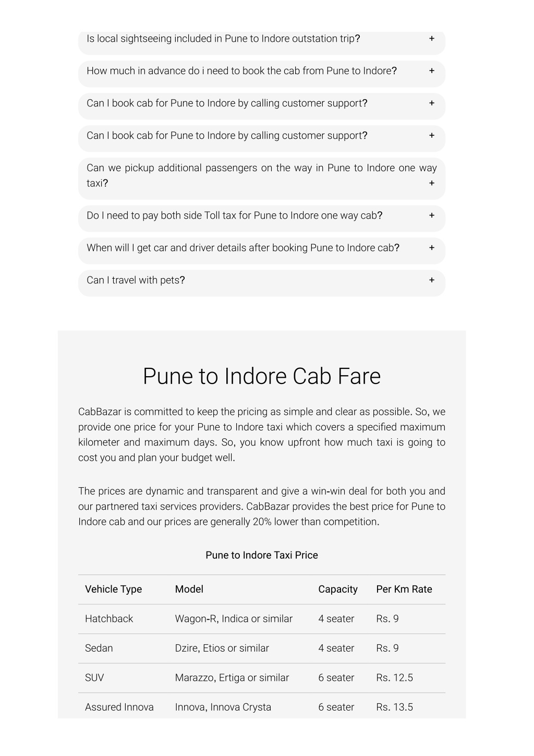The width and height of the screenshot is (534, 756).
Task: Click the SUV row Rs. 12.5 rate
Action: [x=394, y=678]
